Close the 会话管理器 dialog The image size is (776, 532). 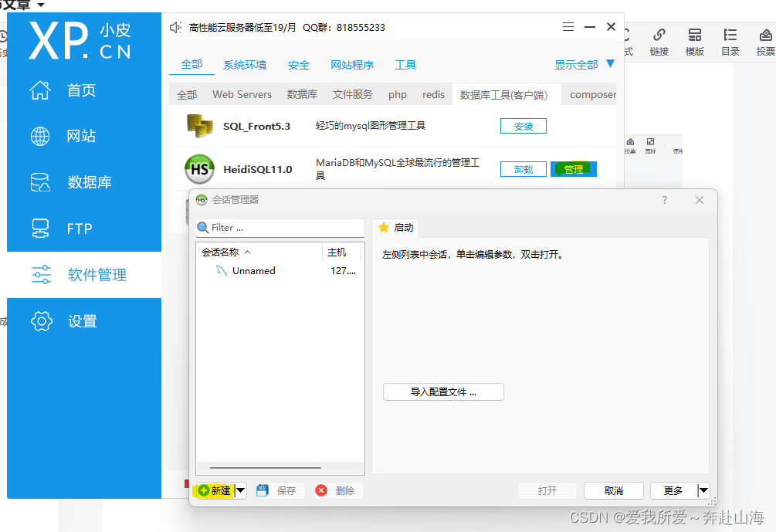click(700, 200)
